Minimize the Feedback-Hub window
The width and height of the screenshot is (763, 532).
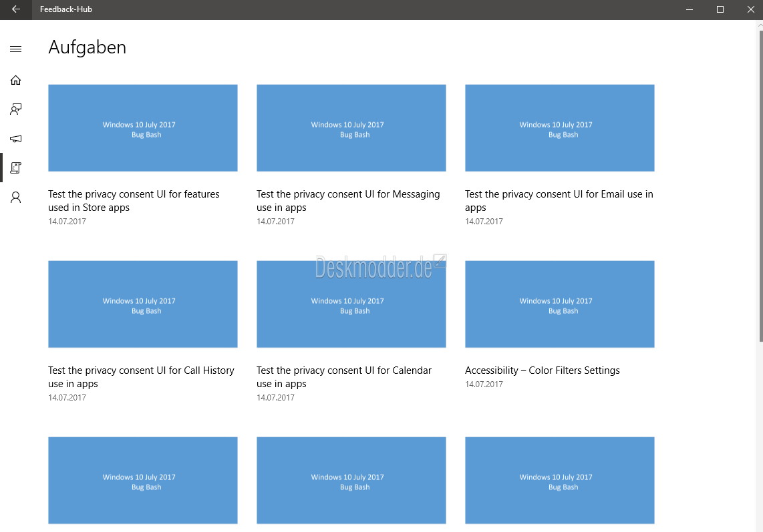pos(689,9)
